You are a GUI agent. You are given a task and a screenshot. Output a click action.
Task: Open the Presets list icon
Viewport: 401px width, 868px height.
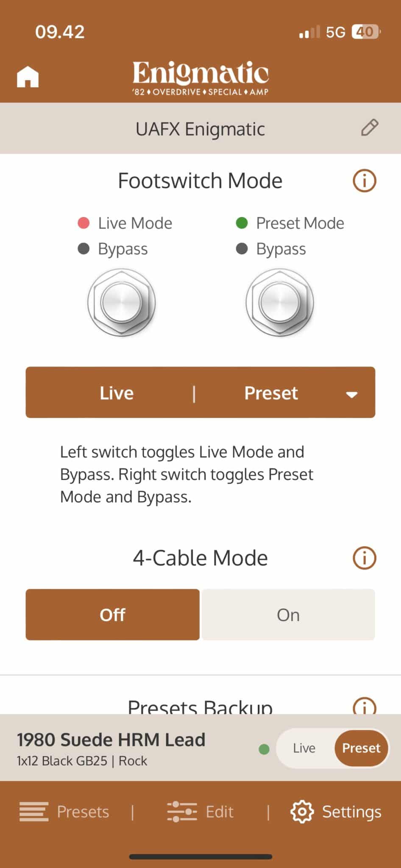pyautogui.click(x=34, y=812)
